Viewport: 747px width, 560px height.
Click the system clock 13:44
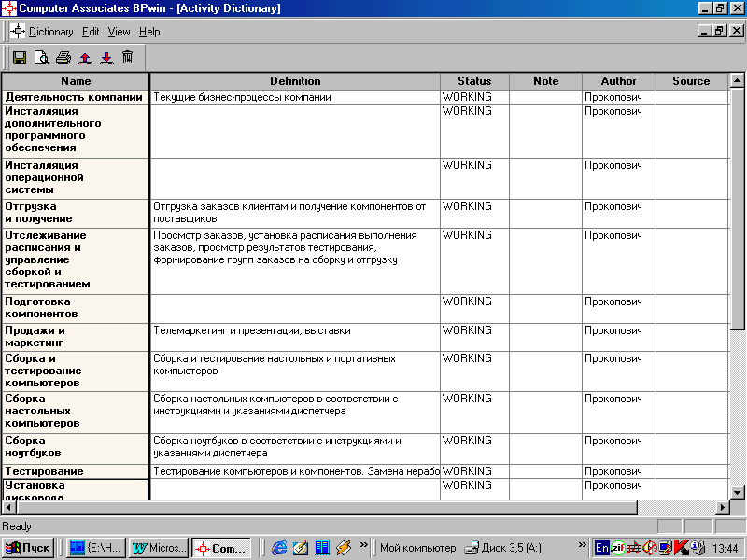point(726,549)
